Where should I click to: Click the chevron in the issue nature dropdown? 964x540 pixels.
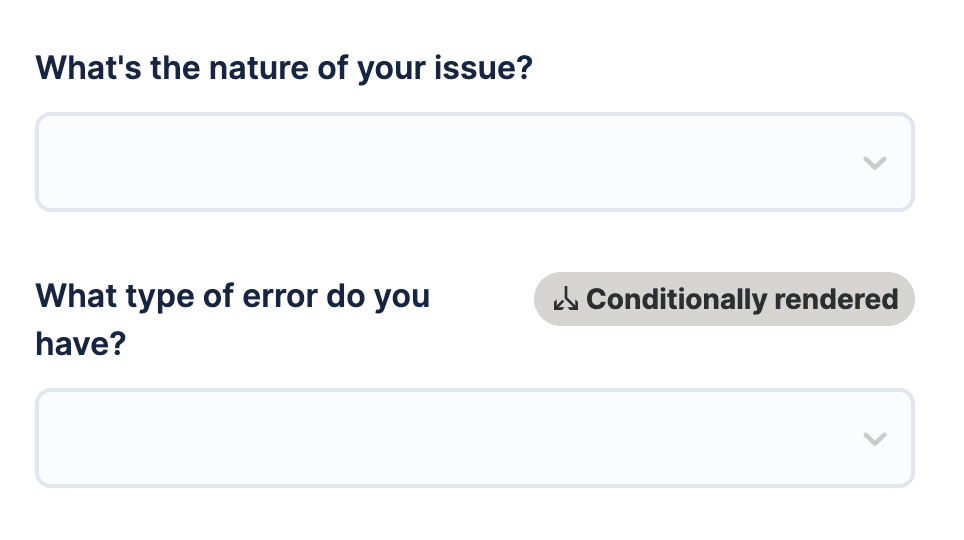(x=874, y=163)
